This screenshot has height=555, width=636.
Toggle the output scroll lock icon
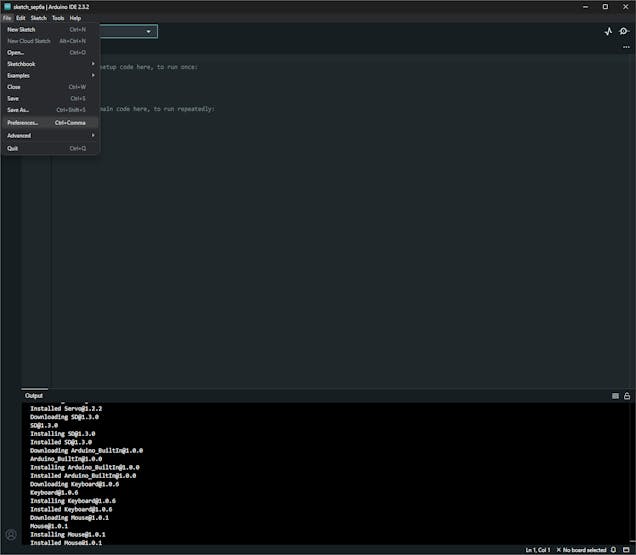tap(627, 396)
